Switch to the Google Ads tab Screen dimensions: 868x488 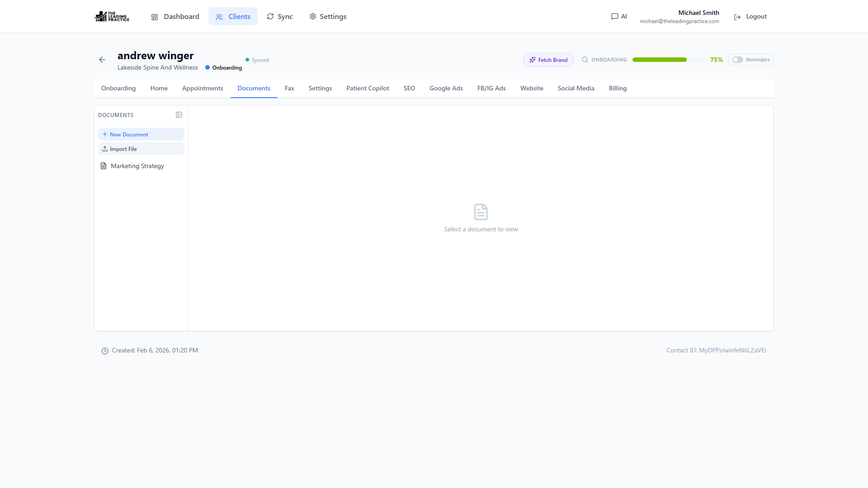click(446, 88)
